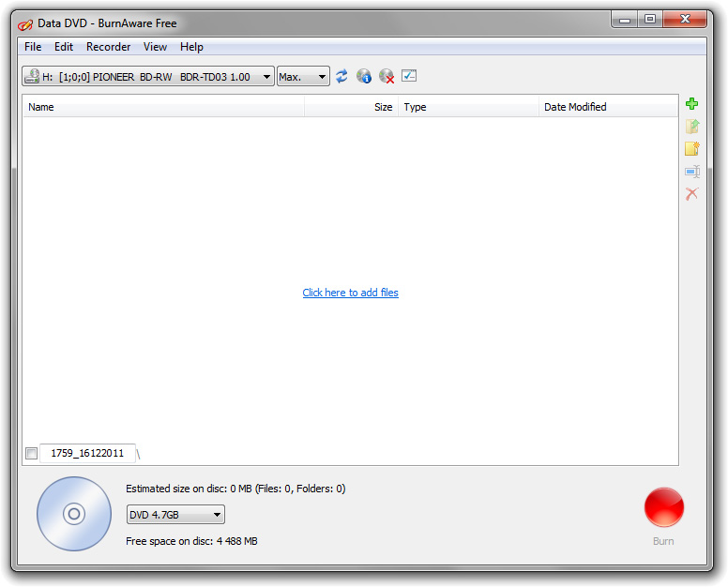Open burn options checklist icon
Image resolution: width=728 pixels, height=587 pixels.
(409, 76)
